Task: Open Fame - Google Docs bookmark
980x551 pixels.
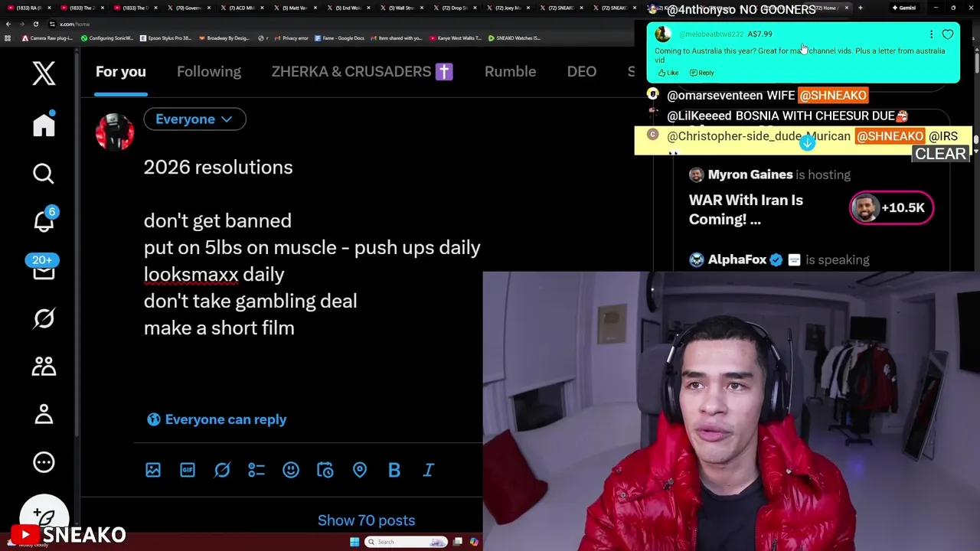Action: click(338, 38)
